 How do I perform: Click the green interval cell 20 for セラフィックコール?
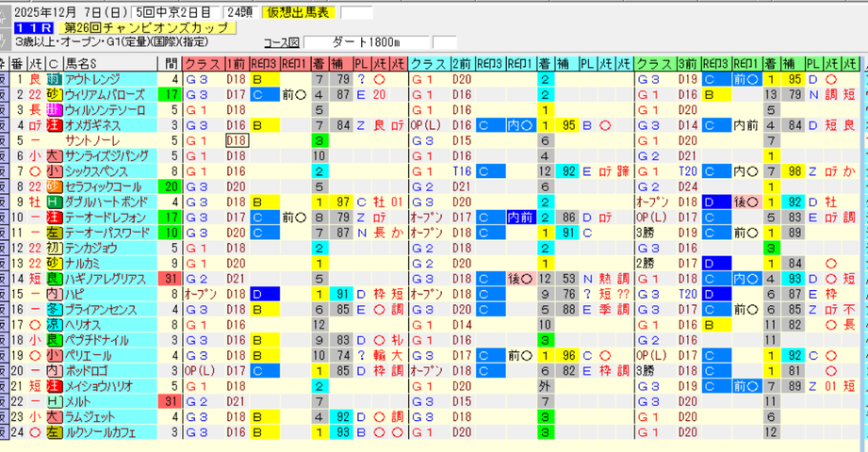(170, 187)
